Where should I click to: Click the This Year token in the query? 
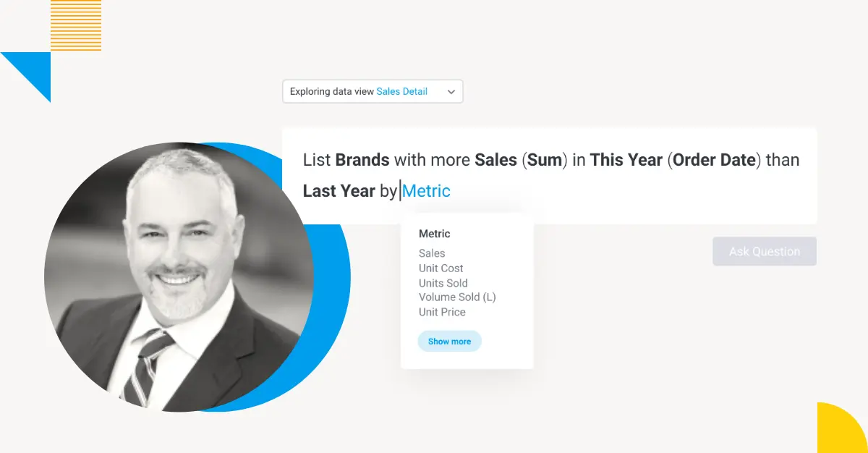[626, 160]
